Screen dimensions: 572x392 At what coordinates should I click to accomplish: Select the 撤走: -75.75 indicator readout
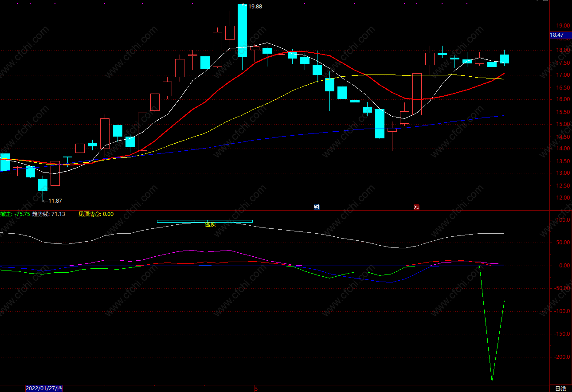point(15,214)
